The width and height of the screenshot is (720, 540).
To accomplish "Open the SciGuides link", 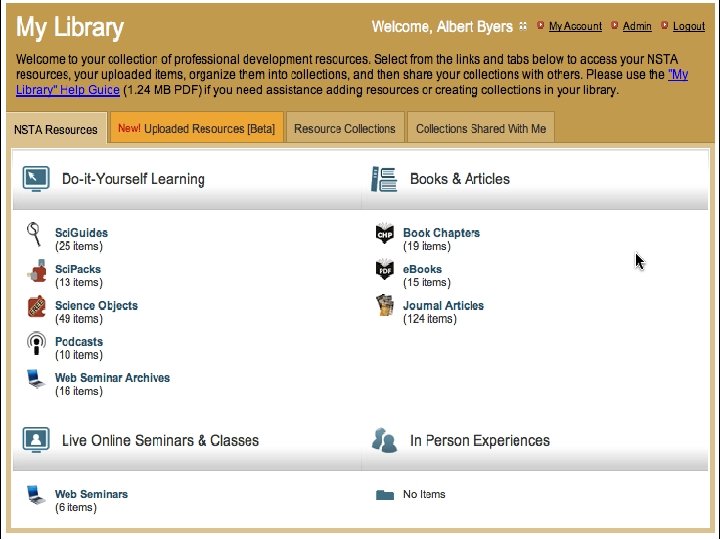I will point(81,233).
